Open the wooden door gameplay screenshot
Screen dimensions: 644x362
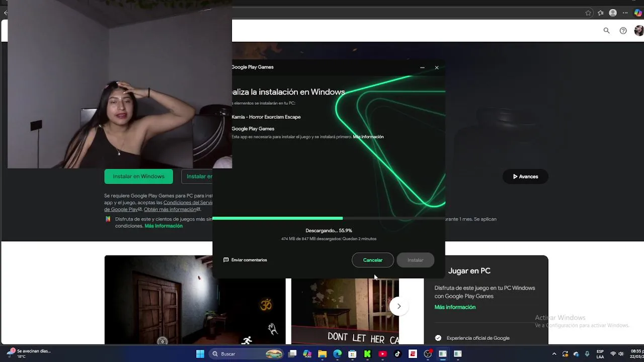[195, 300]
